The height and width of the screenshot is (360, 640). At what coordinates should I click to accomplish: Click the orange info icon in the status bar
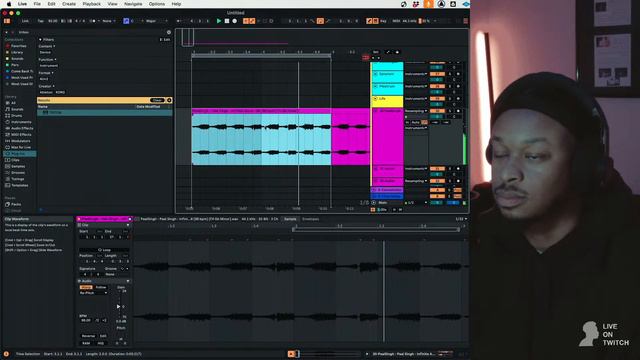[x=6, y=354]
